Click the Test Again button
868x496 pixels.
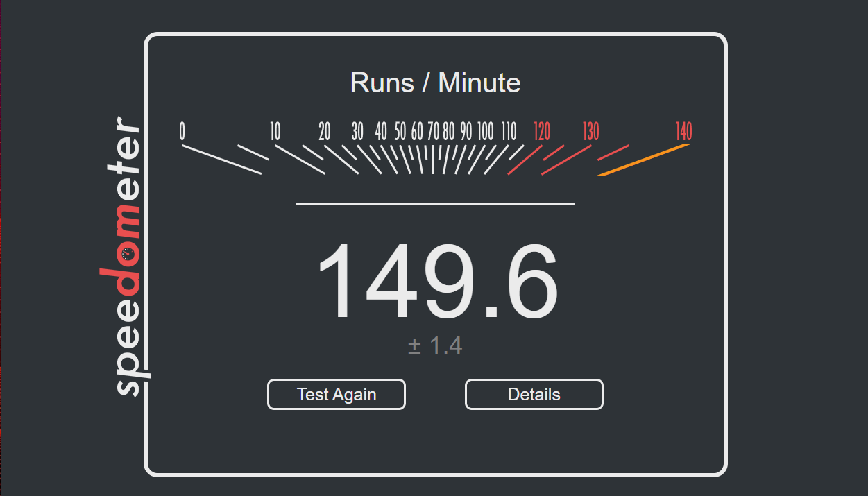tap(337, 395)
